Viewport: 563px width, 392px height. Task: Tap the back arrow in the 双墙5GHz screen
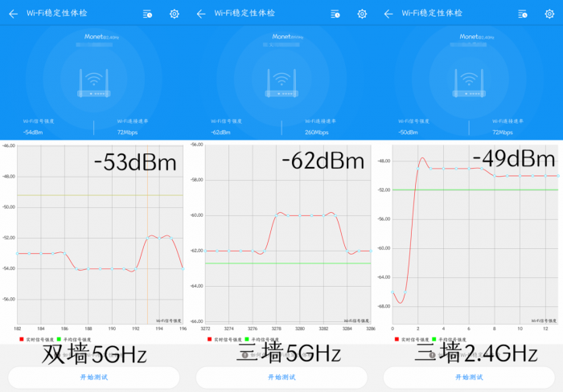[x=13, y=14]
